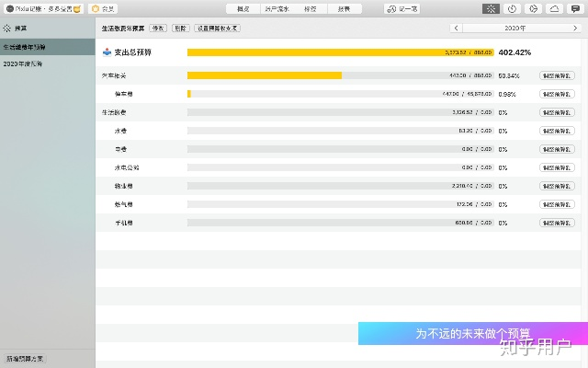
Task: Click the 制定预算 button in the 生活缴费 row
Action: pyautogui.click(x=557, y=112)
